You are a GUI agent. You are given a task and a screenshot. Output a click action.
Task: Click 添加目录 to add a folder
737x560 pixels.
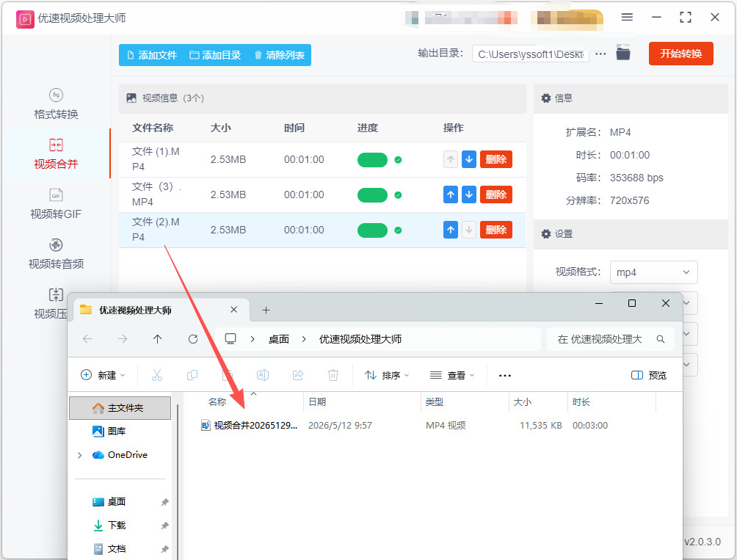coord(215,55)
